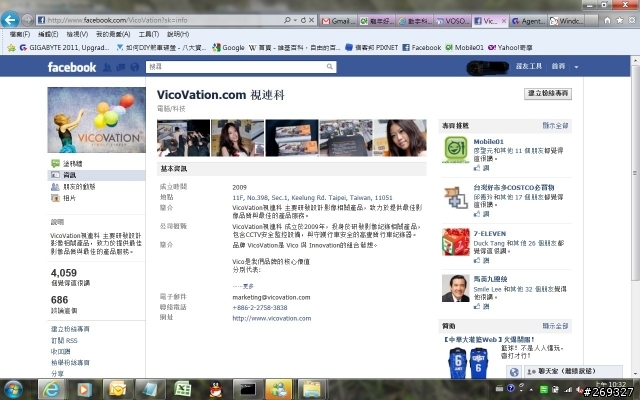Open the Mobile01 page name link

pos(489,142)
